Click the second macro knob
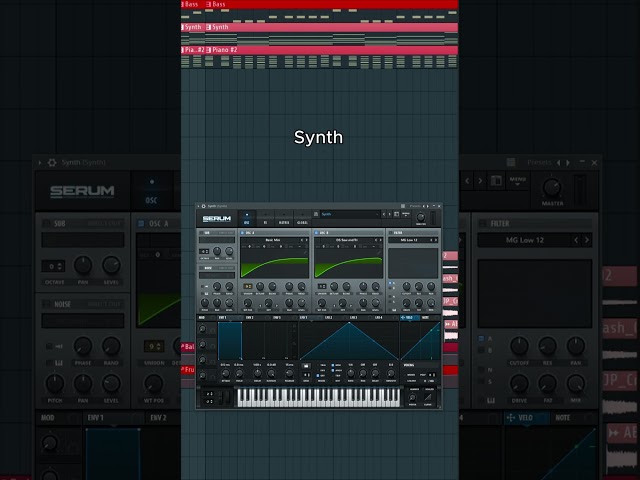This screenshot has height=480, width=640. 202,344
